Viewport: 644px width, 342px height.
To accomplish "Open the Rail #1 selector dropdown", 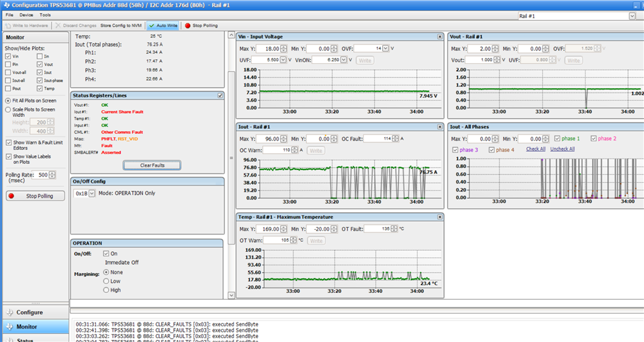I will coord(632,16).
